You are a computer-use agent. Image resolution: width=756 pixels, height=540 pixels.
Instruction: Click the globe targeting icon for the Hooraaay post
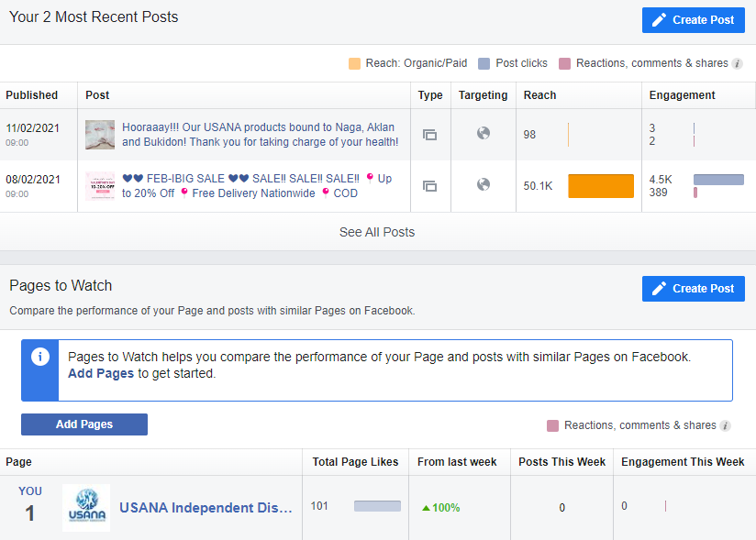pos(484,134)
